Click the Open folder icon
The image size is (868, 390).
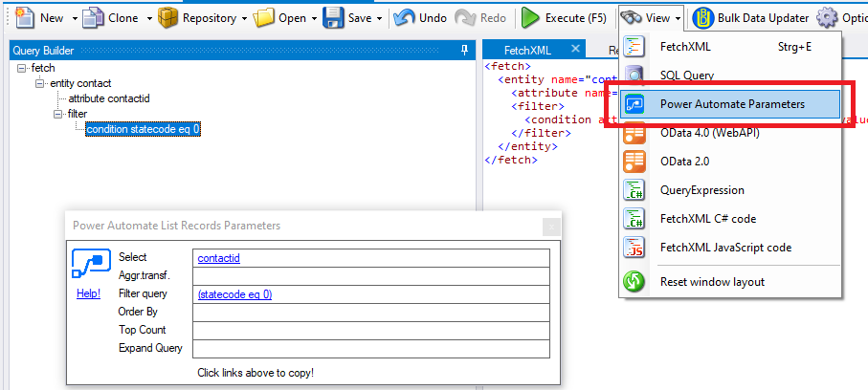(263, 18)
